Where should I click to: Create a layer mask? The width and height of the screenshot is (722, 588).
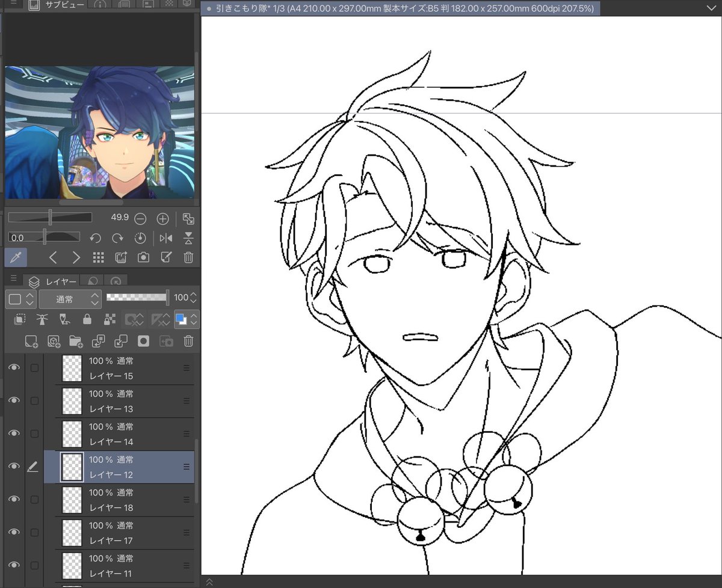143,341
